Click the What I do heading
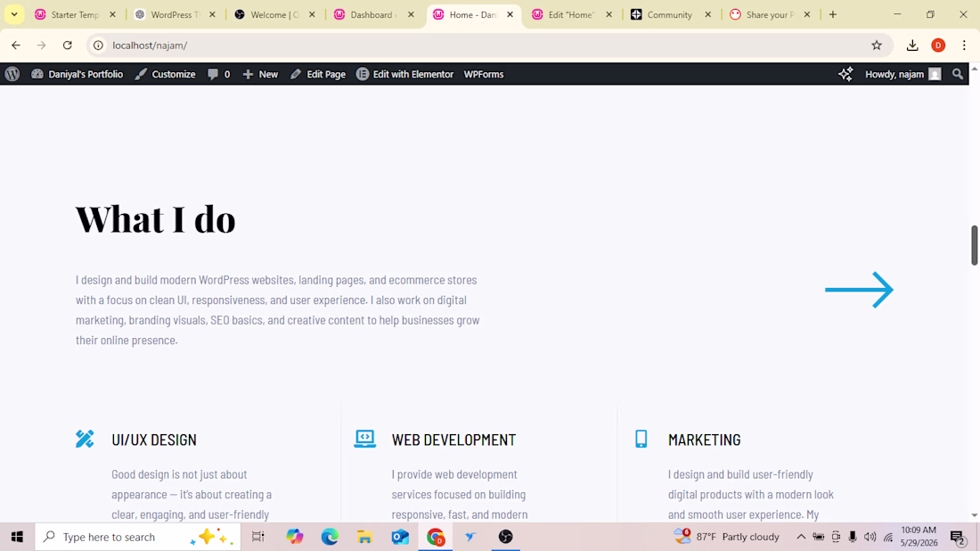Screen dimensions: 980x551 [x=156, y=219]
